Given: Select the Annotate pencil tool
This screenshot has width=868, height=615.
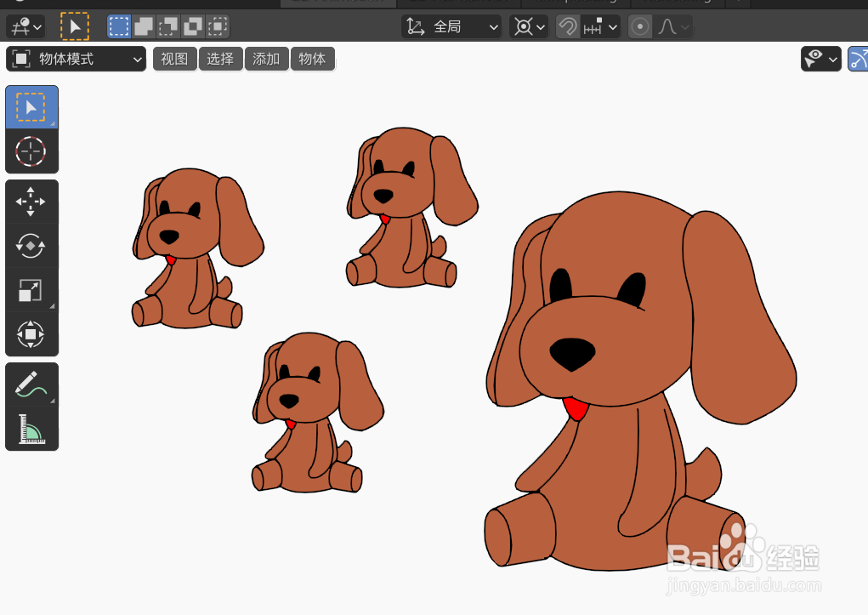Looking at the screenshot, I should [x=31, y=384].
